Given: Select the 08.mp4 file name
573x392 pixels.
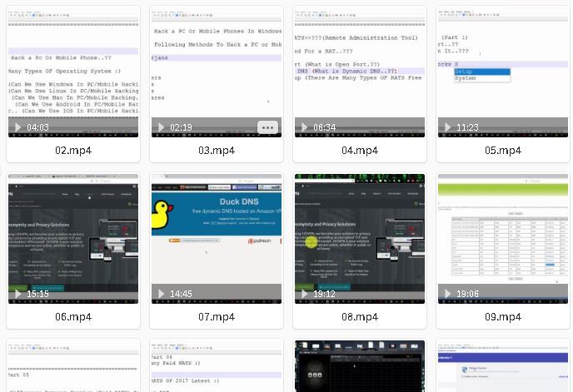Looking at the screenshot, I should tap(360, 317).
